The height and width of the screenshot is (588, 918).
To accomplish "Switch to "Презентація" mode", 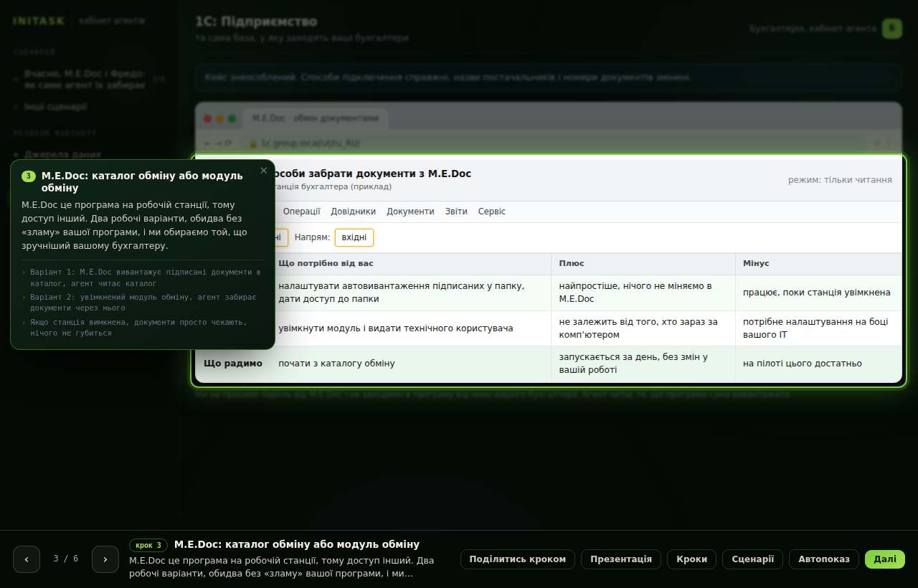I will click(621, 559).
